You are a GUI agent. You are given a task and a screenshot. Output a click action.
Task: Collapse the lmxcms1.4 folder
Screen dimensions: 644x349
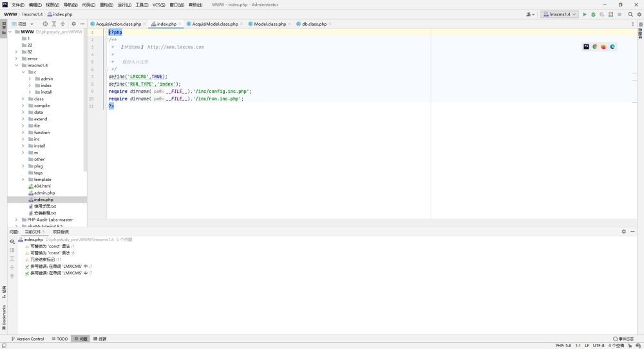click(17, 65)
